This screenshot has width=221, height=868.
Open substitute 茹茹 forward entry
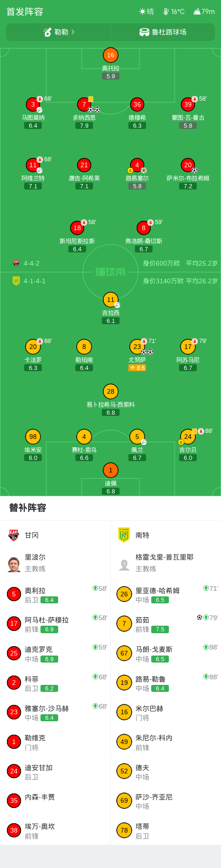point(166,624)
